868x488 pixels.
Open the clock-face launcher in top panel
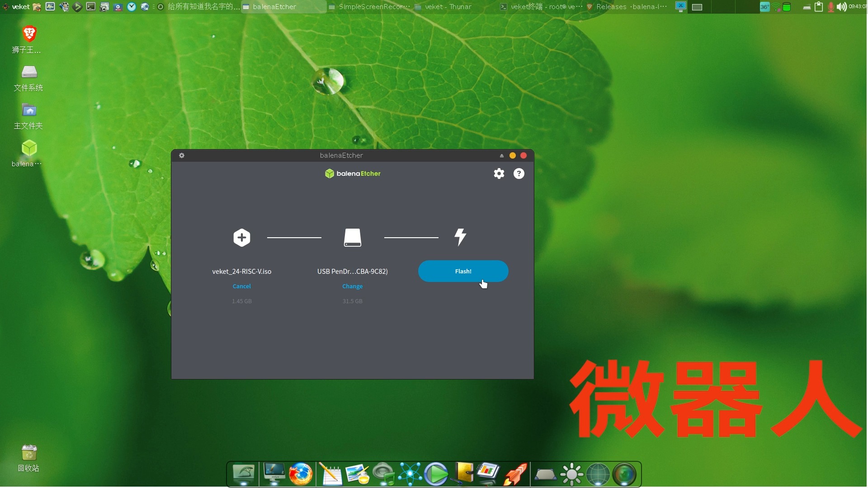point(132,7)
